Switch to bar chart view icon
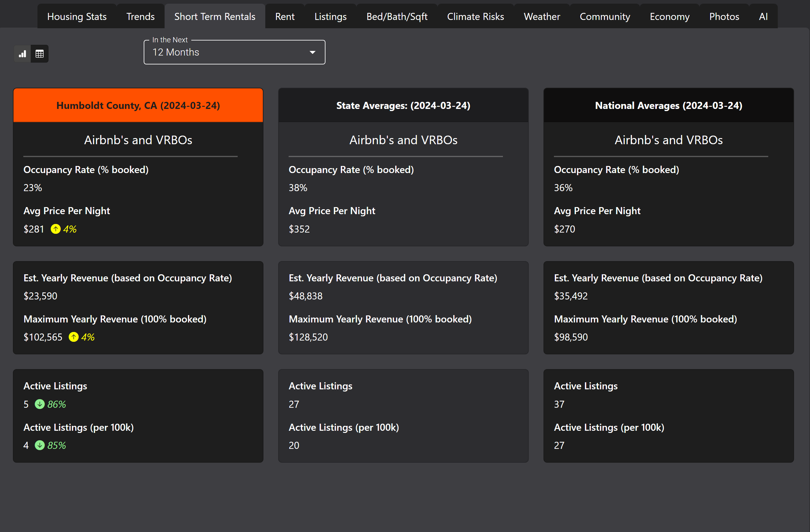Viewport: 810px width, 532px height. point(22,54)
